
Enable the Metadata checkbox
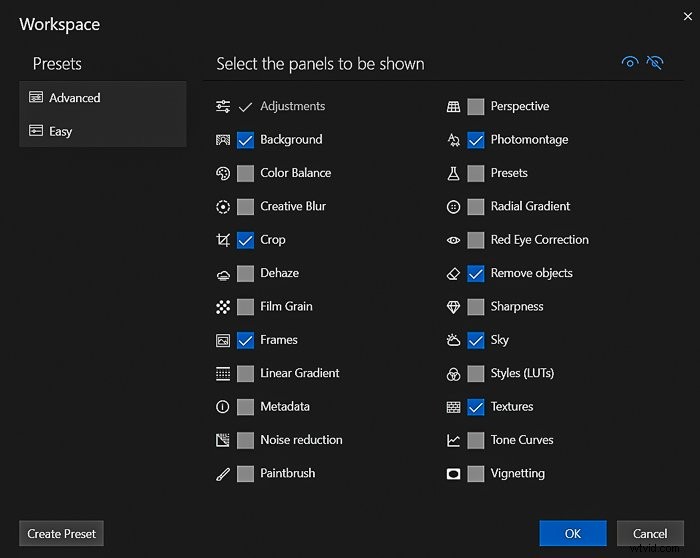click(245, 407)
